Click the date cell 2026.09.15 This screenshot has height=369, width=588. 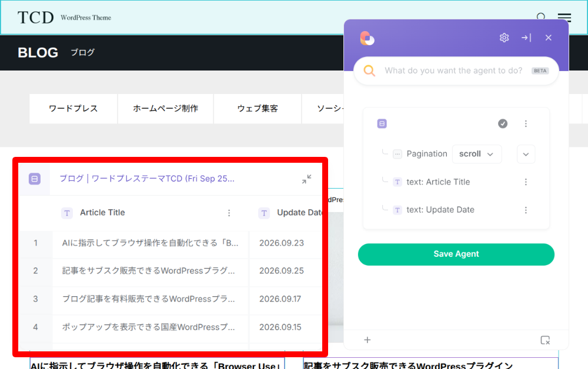tap(280, 327)
